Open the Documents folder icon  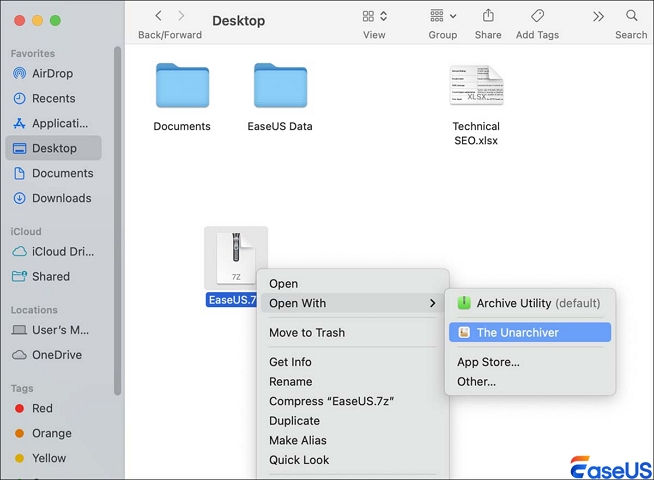click(x=182, y=87)
